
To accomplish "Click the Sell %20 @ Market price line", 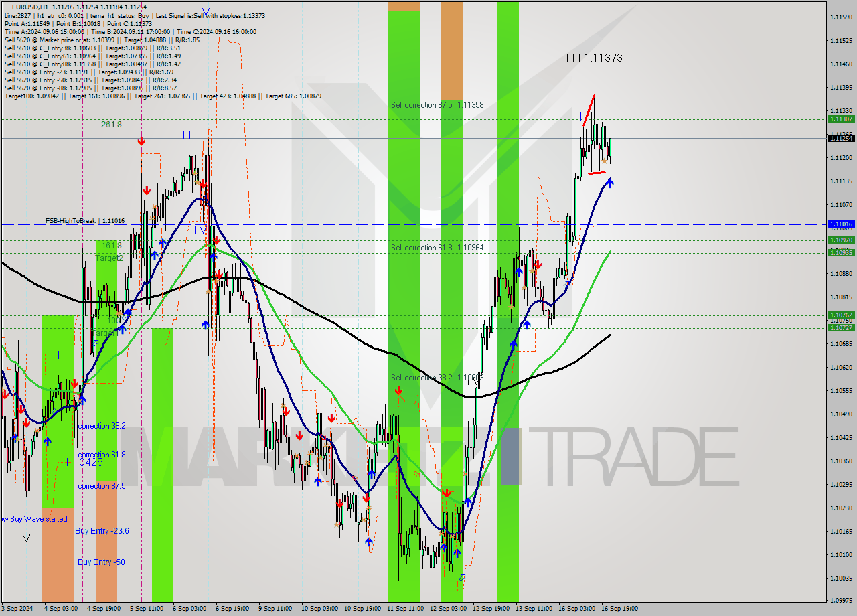I will click(102, 40).
